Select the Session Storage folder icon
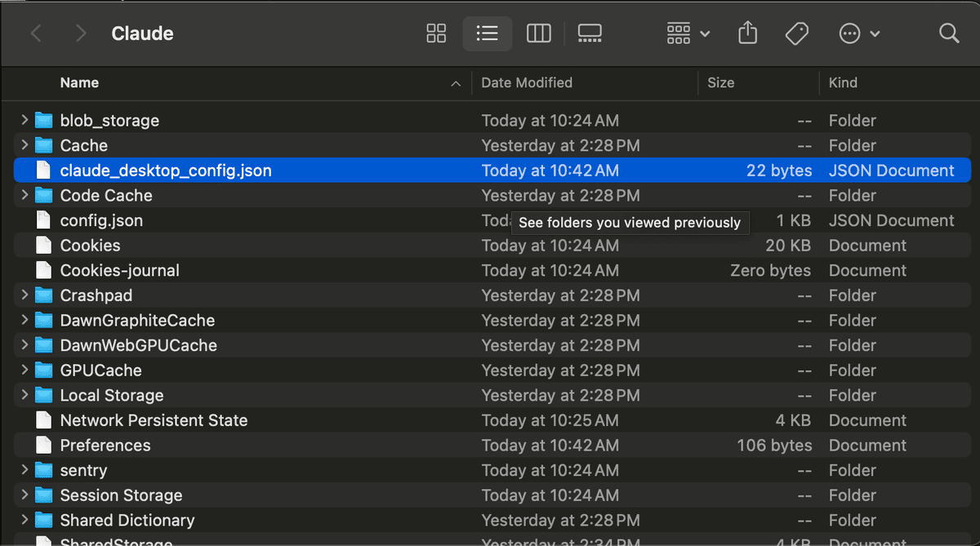Image resolution: width=980 pixels, height=546 pixels. 43,495
